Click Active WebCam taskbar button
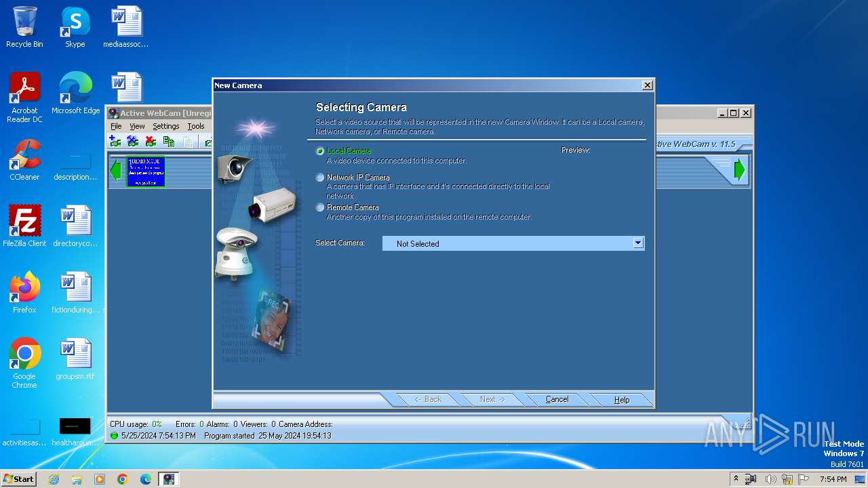 169,479
